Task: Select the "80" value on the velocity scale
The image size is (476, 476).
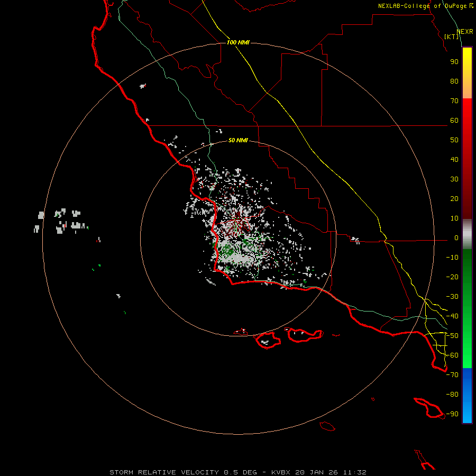Action: [454, 81]
